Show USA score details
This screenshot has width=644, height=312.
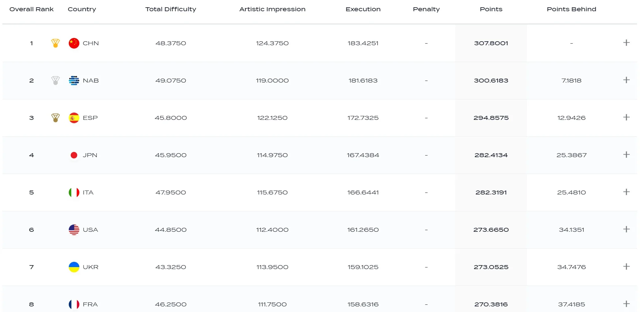[626, 229]
